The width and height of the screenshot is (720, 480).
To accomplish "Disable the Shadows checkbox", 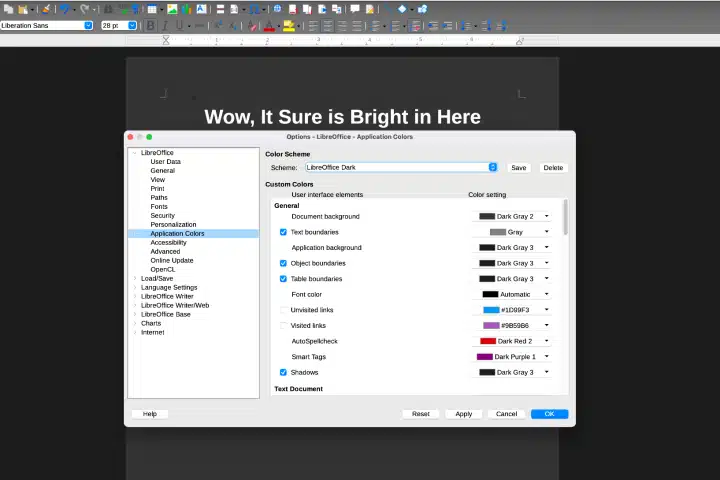I will tap(283, 372).
